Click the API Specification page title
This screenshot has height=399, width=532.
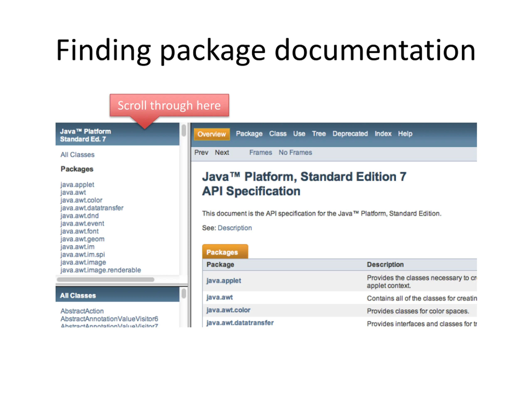point(304,184)
